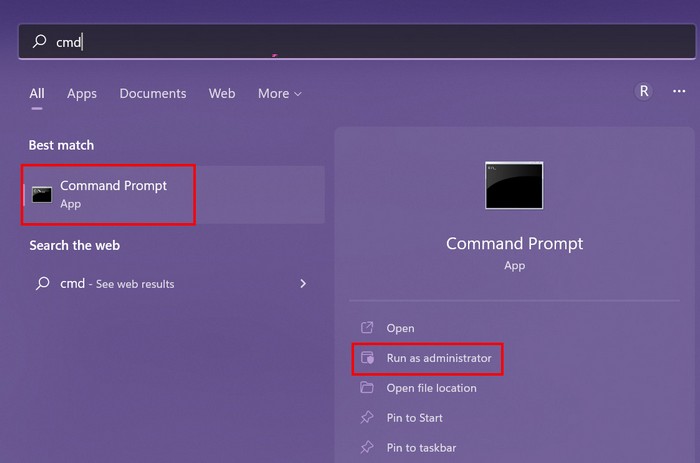Click the search magnifier icon in search box

[x=39, y=41]
